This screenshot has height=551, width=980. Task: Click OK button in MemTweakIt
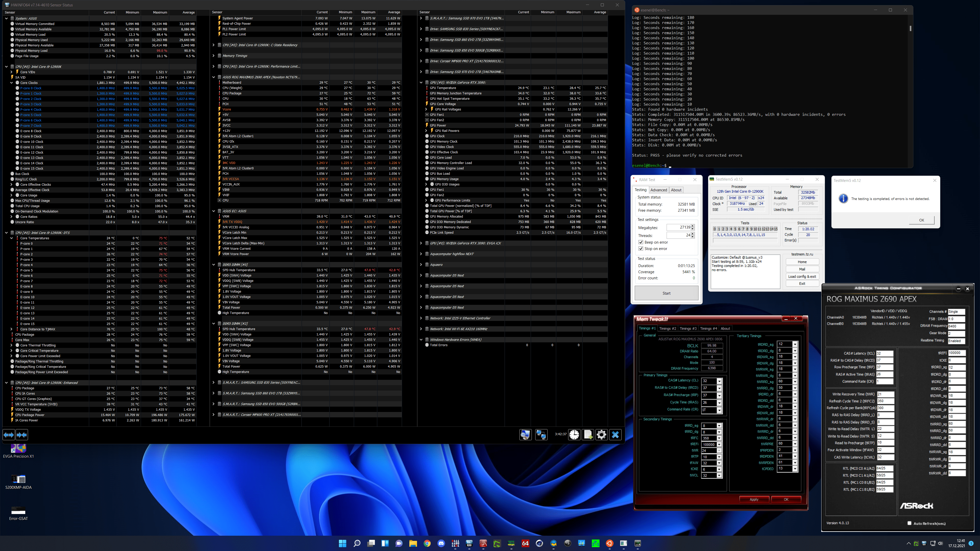[x=786, y=499]
